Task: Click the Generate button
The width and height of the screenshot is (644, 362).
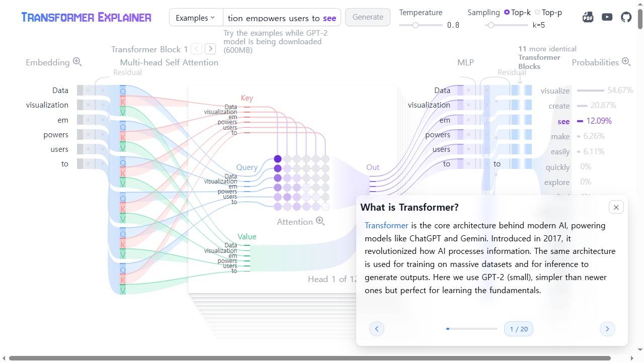Action: pyautogui.click(x=368, y=17)
